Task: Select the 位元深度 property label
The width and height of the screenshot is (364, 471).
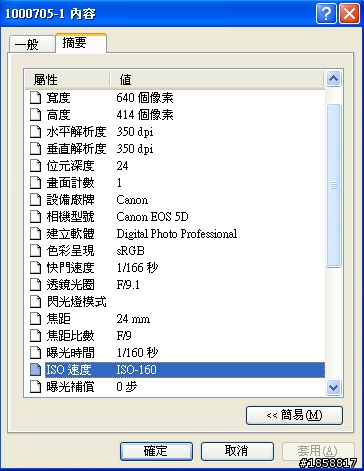Action: [70, 166]
